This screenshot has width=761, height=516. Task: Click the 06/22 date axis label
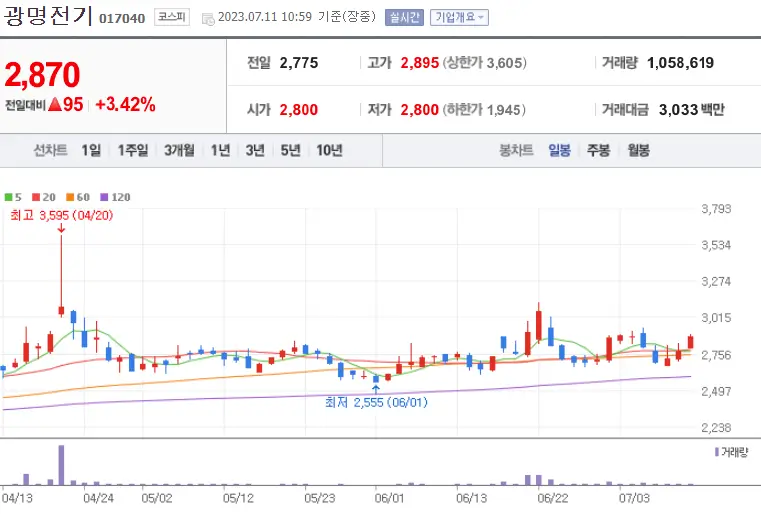pos(553,498)
